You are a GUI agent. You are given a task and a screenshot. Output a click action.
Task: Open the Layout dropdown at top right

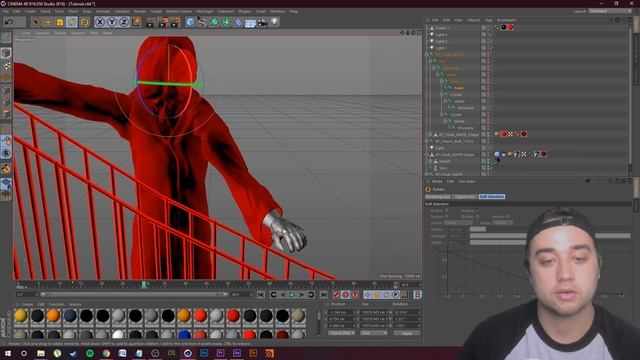[609, 11]
